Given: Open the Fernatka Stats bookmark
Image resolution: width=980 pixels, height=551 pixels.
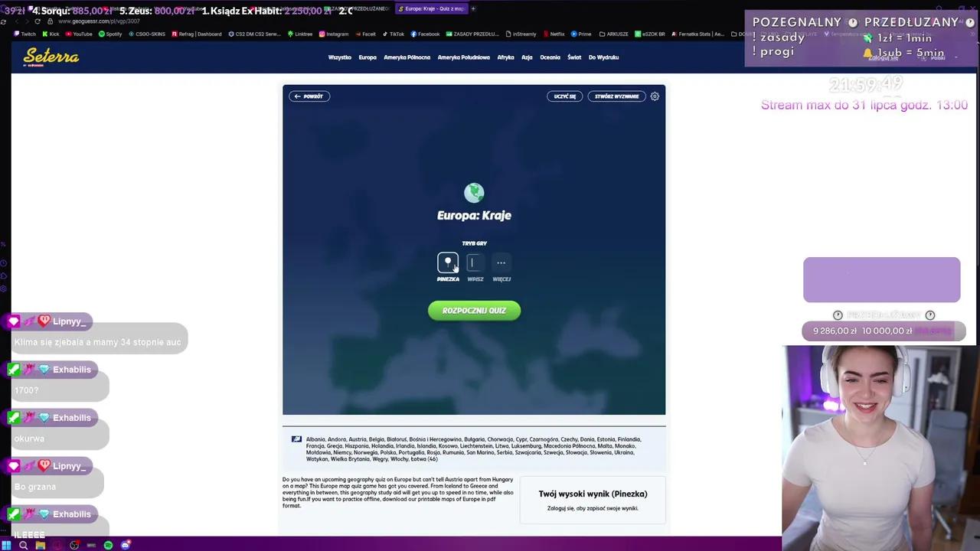Looking at the screenshot, I should click(x=697, y=34).
